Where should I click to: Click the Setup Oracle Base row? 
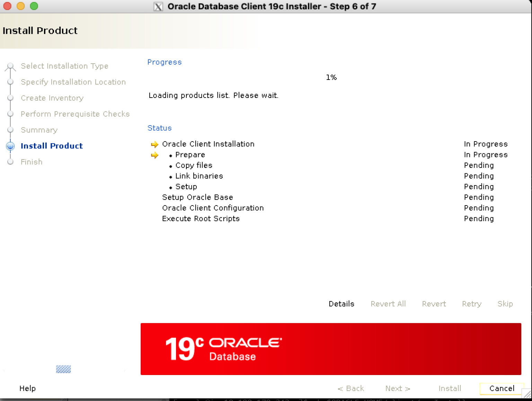(329, 197)
